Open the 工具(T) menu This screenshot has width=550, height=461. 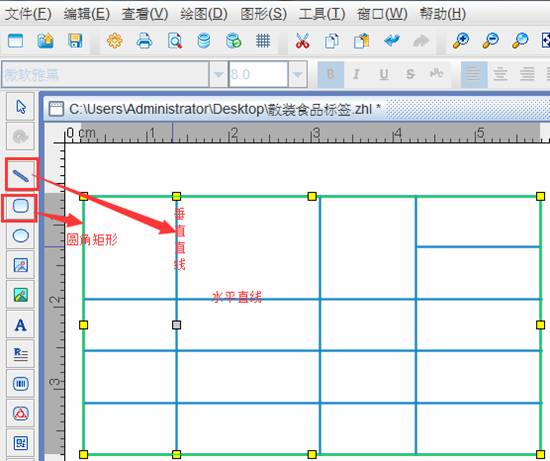pos(322,14)
